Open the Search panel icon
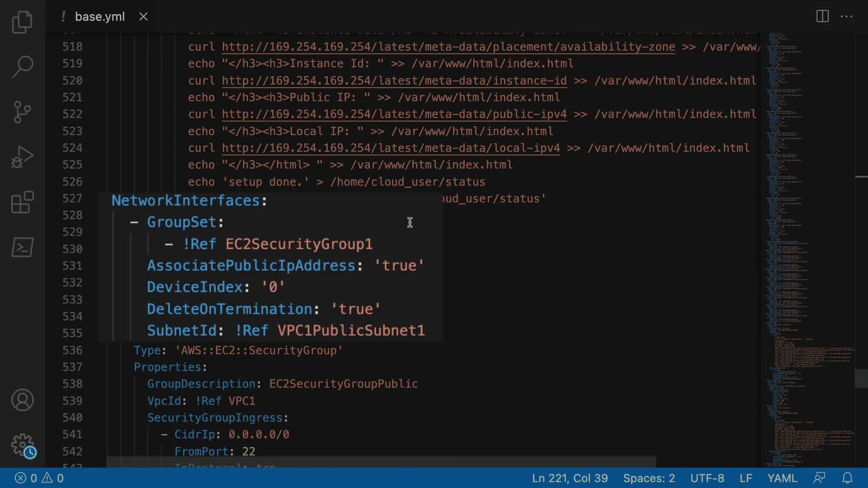The width and height of the screenshot is (868, 488). [22, 66]
